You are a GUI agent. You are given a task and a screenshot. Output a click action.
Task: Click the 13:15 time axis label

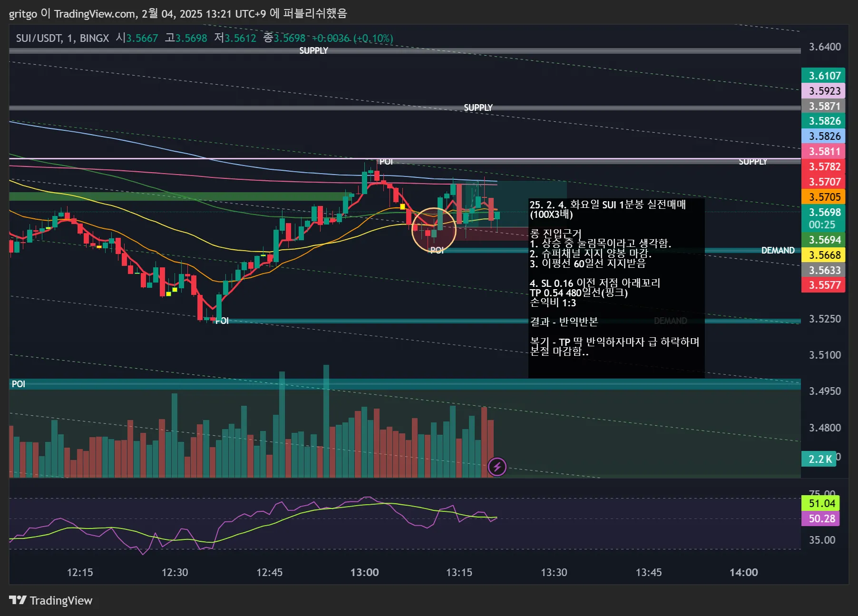click(x=459, y=572)
